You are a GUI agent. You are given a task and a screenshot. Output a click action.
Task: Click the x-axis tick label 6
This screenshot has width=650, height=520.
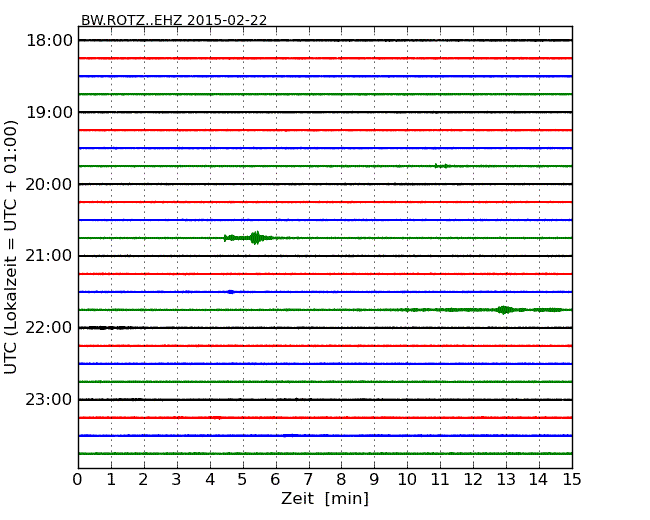tap(275, 480)
